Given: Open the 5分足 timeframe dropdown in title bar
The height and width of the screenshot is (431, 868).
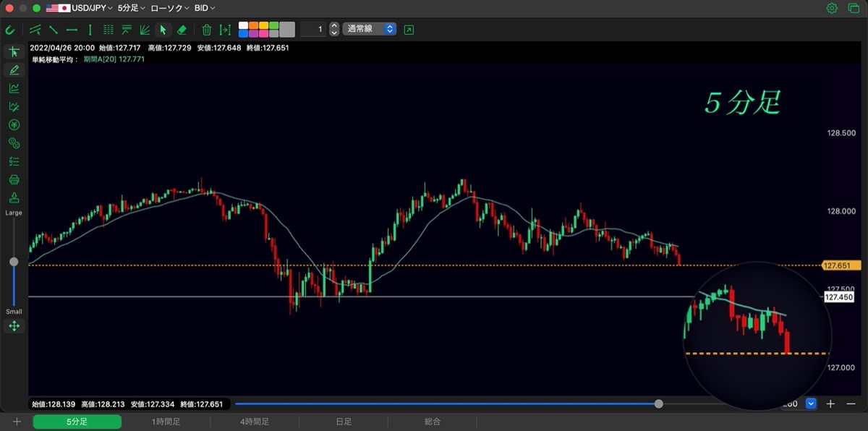Looking at the screenshot, I should (131, 8).
